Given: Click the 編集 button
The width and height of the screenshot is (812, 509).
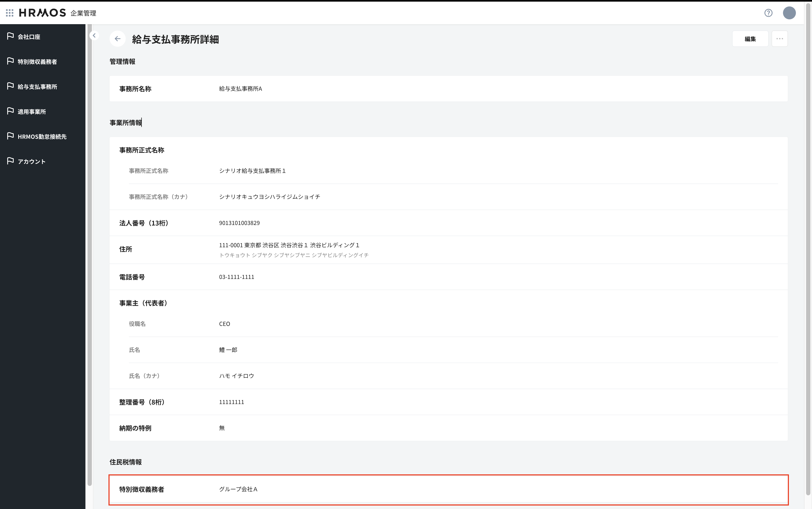Looking at the screenshot, I should coord(750,39).
